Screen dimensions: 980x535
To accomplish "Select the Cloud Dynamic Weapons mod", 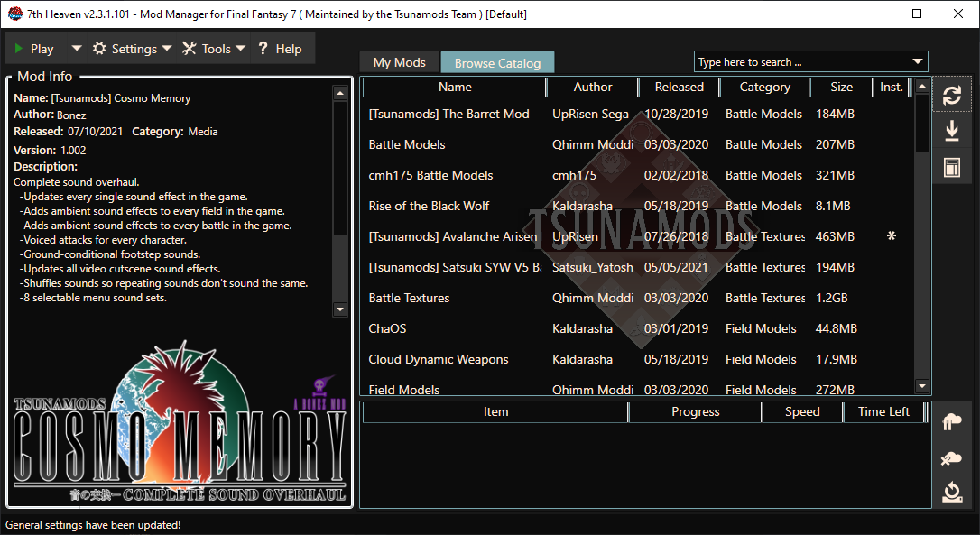I will tap(637, 359).
